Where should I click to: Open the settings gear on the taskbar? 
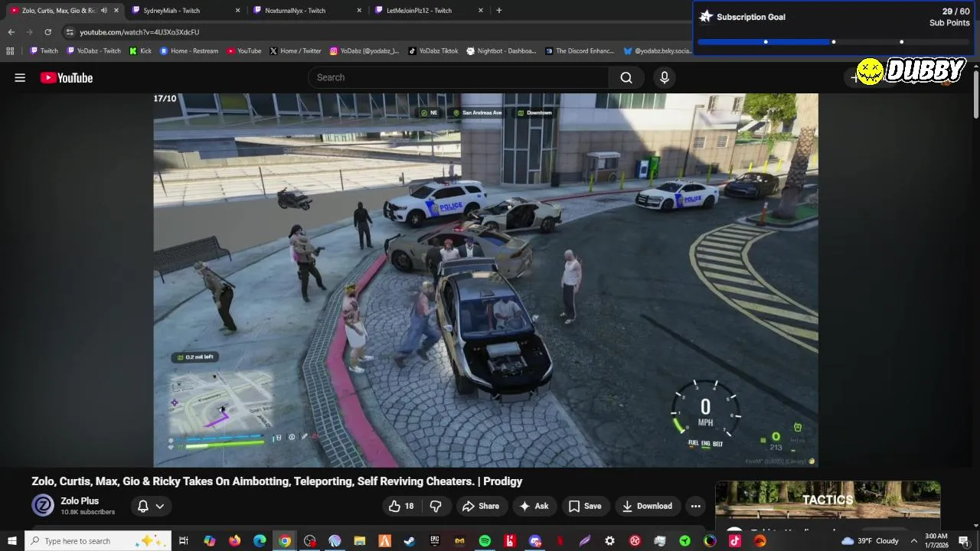609,541
